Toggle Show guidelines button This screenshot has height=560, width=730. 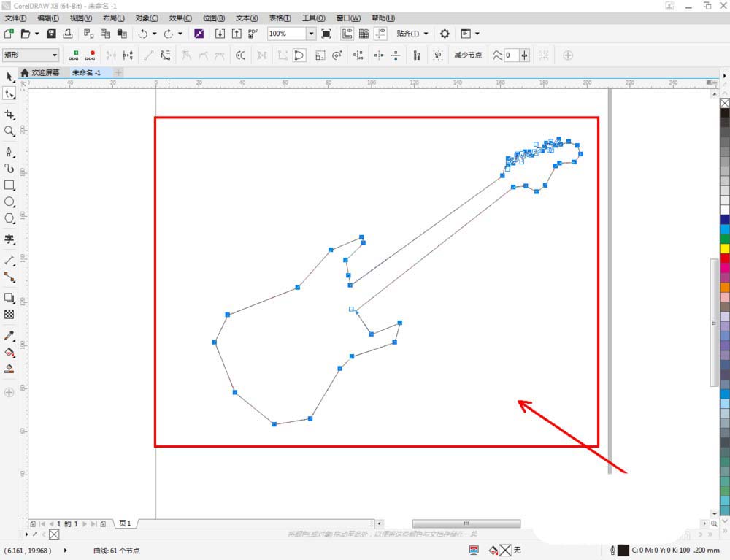381,34
